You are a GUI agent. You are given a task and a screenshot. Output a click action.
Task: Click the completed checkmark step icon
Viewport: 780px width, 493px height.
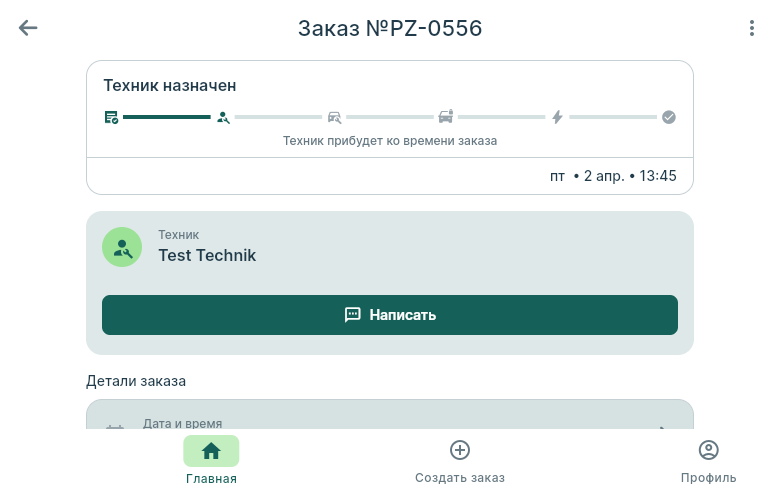pyautogui.click(x=669, y=117)
